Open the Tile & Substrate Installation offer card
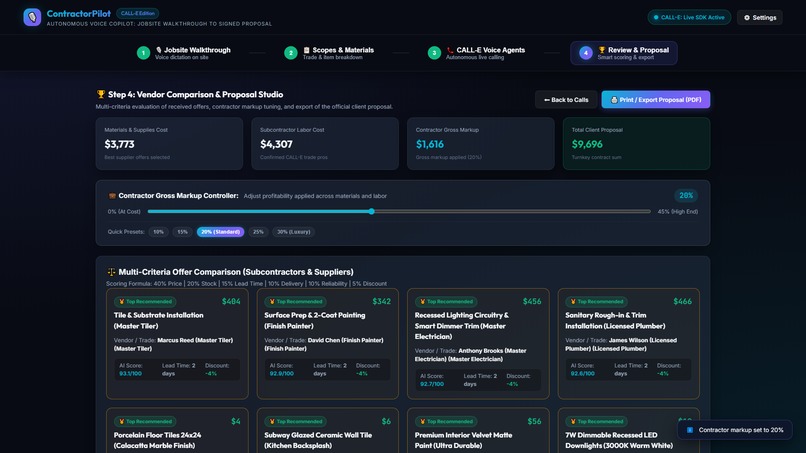The width and height of the screenshot is (806, 453). pos(177,343)
